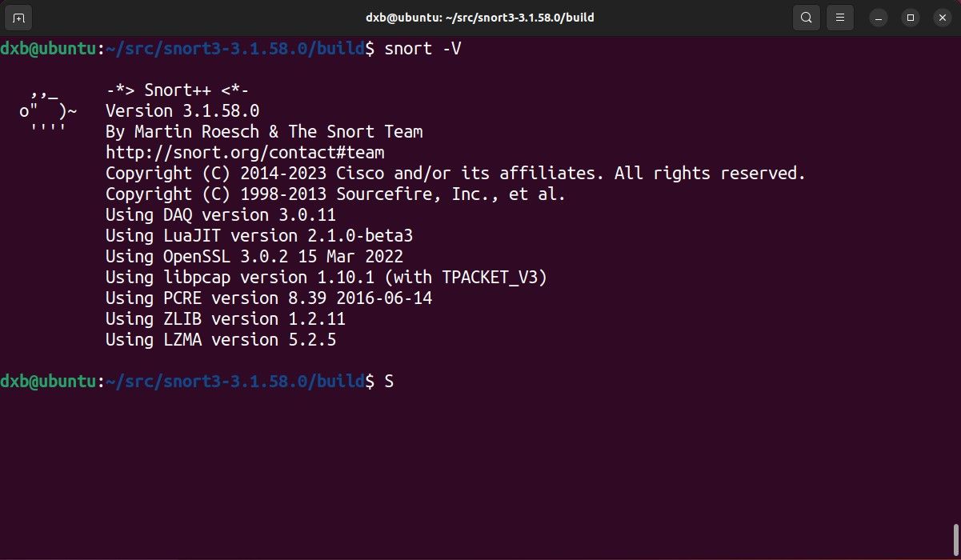
Task: Click the Version 3.1.58.0 line
Action: pyautogui.click(x=182, y=110)
